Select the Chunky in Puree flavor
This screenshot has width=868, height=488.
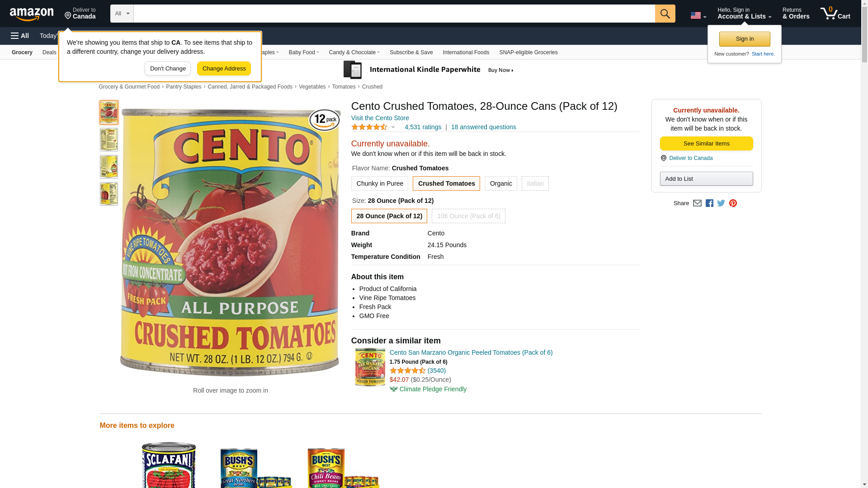click(379, 183)
